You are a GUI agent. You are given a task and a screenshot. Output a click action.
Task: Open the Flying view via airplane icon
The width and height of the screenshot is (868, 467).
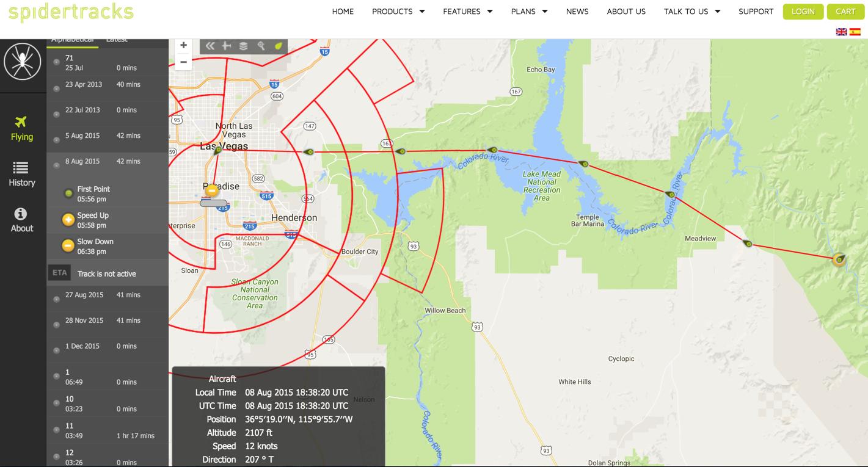click(x=21, y=122)
